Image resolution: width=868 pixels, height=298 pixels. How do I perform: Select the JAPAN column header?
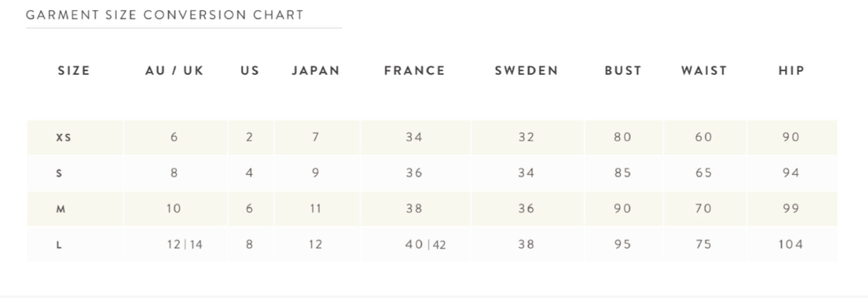pos(315,71)
